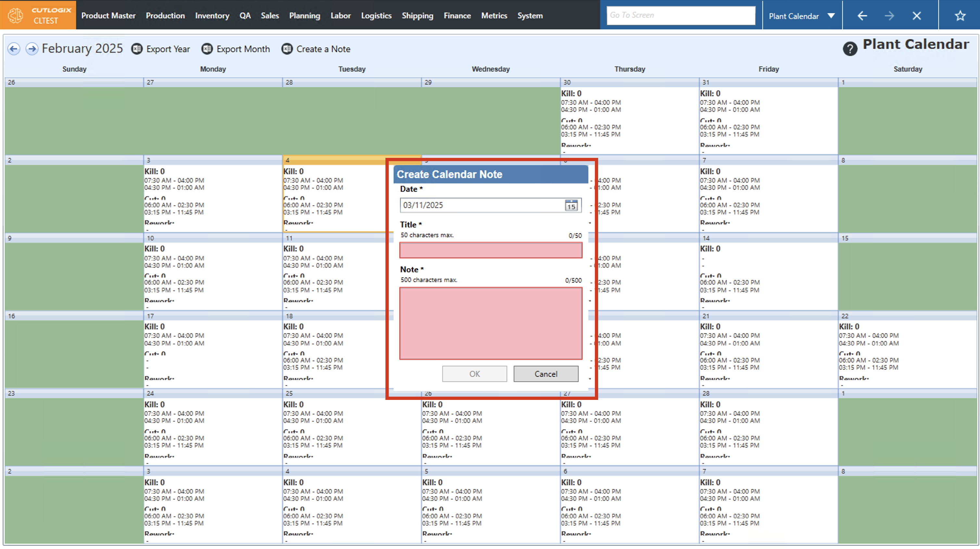Viewport: 980px width, 549px height.
Task: Select the February 21 calendar cell
Action: pos(768,350)
